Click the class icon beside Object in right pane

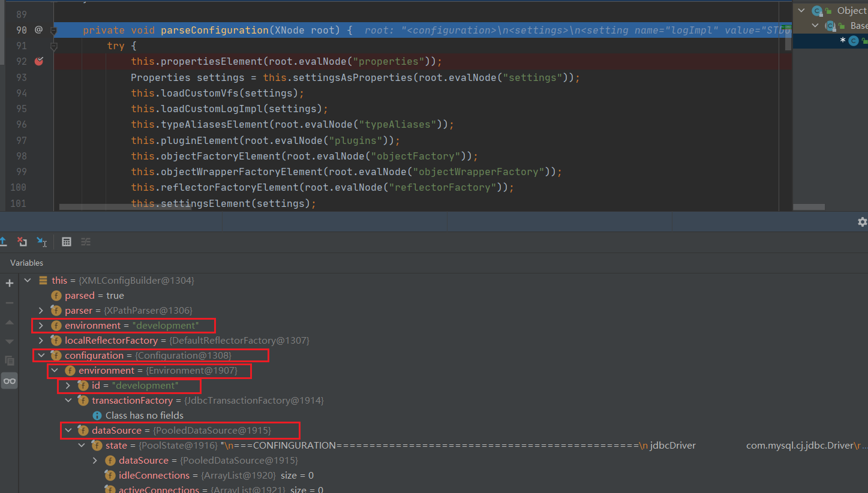pos(816,10)
